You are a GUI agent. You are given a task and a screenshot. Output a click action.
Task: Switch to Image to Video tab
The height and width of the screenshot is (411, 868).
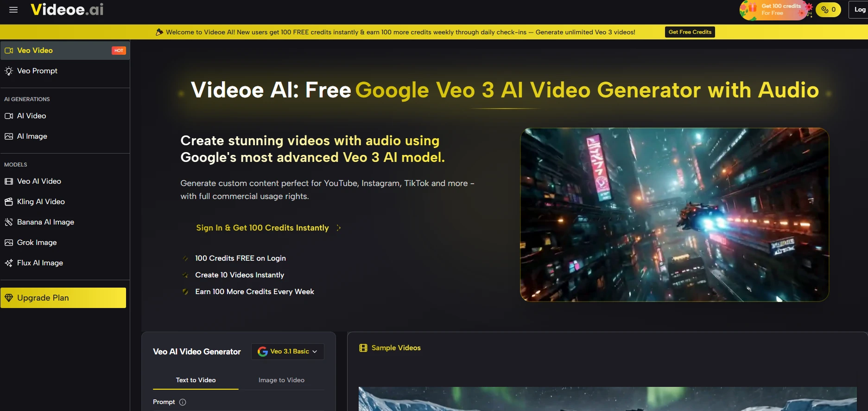pyautogui.click(x=281, y=380)
